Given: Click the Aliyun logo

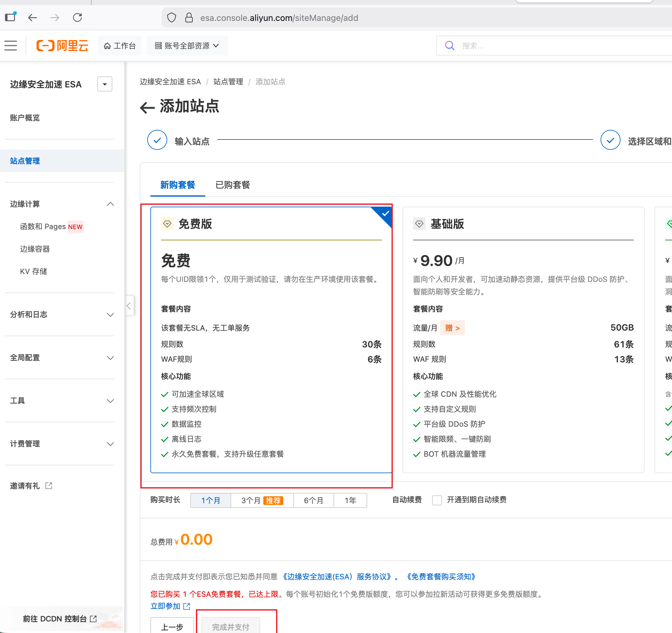Looking at the screenshot, I should (x=62, y=45).
